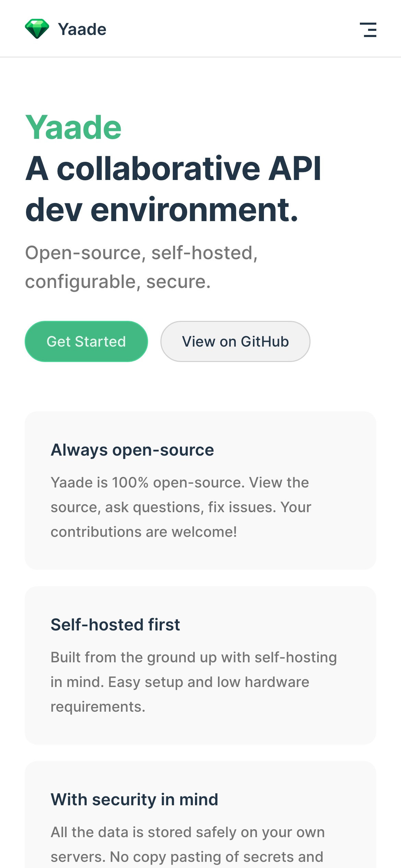The image size is (401, 868).
Task: Open the View on GitHub button
Action: 235,341
